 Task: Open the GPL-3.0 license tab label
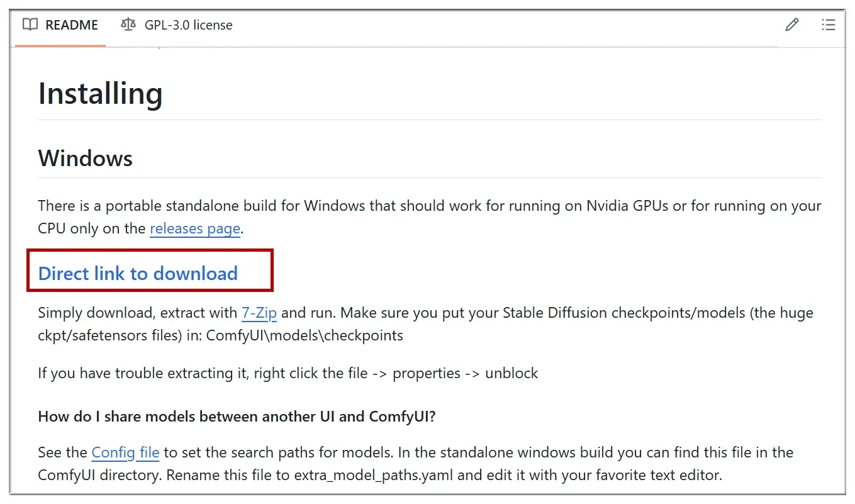188,25
